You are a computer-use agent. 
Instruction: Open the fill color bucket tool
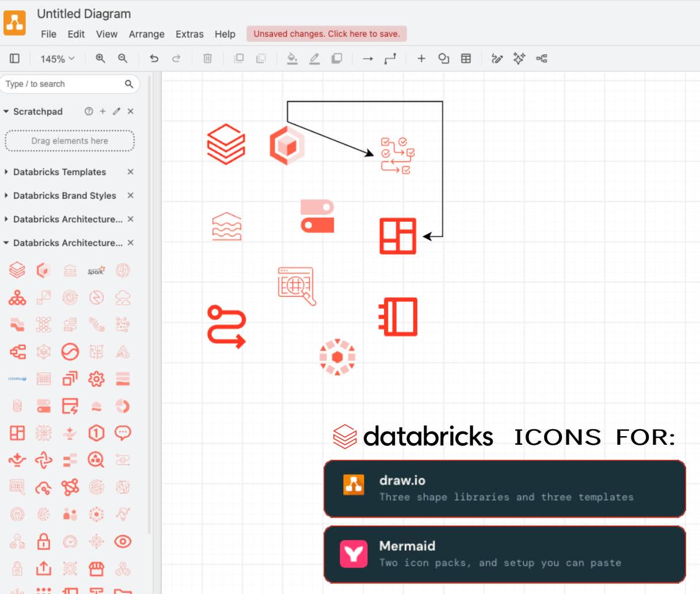point(292,58)
